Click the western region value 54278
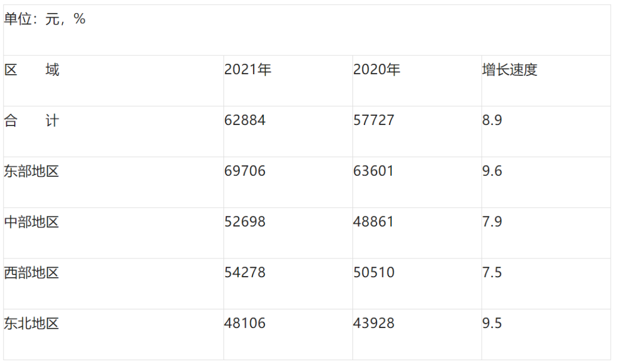 click(x=245, y=273)
